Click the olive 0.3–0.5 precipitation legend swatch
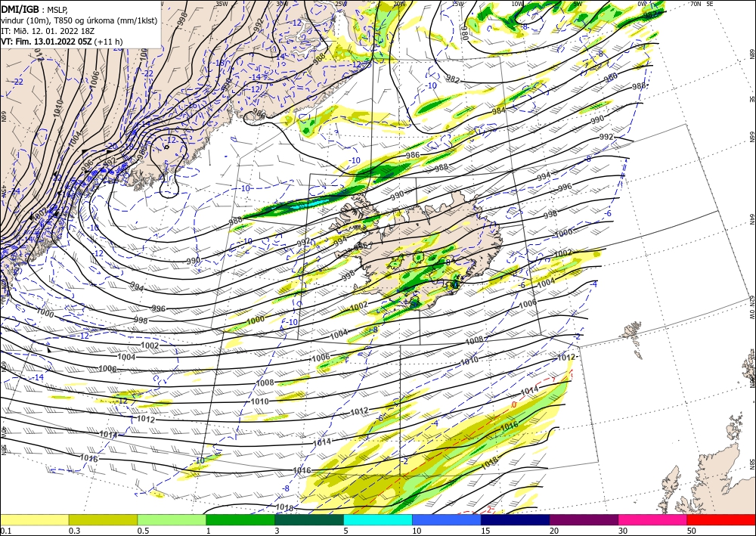Viewport: 756px width, 536px height. point(103,519)
